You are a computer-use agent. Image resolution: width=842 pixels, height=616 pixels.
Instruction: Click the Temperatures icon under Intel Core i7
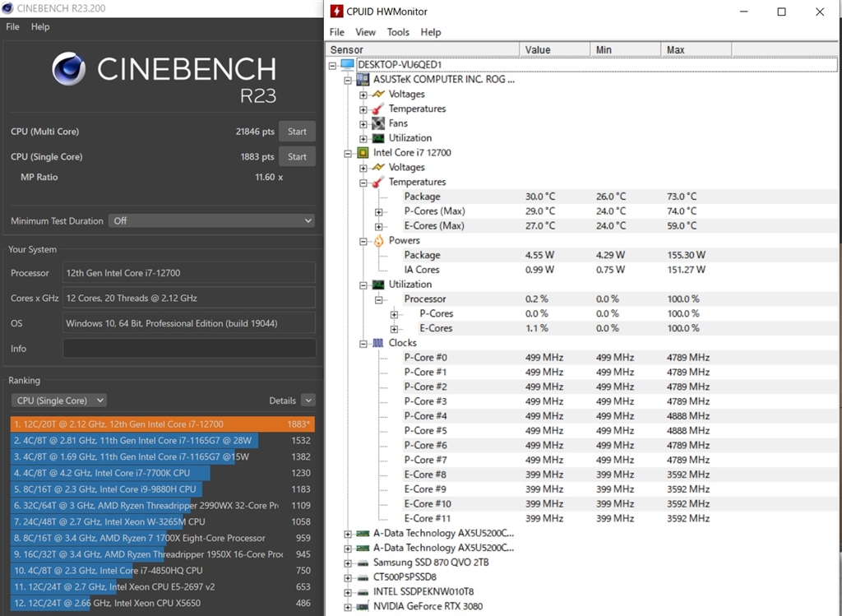click(x=378, y=182)
